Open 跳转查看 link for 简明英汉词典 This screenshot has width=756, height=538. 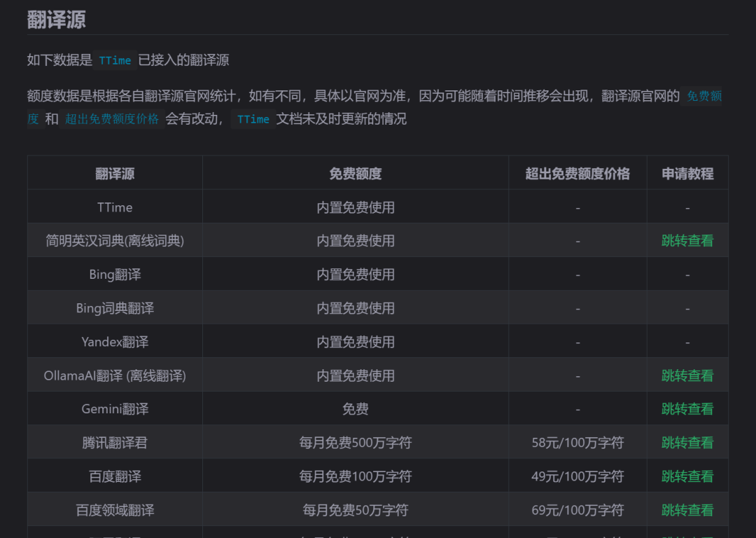[687, 240]
